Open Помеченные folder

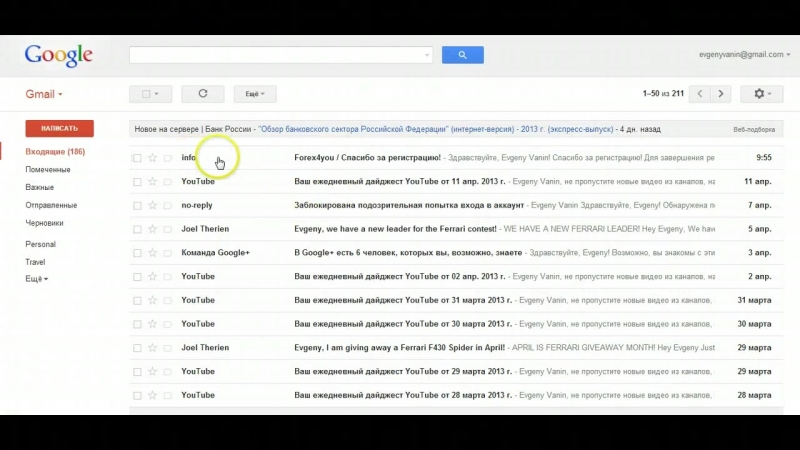[x=48, y=169]
